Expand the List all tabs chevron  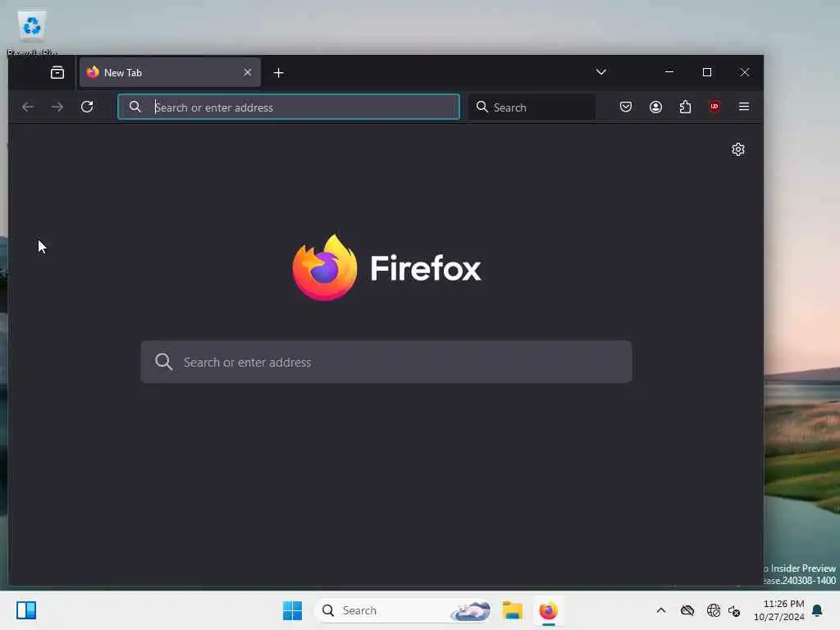(x=601, y=72)
